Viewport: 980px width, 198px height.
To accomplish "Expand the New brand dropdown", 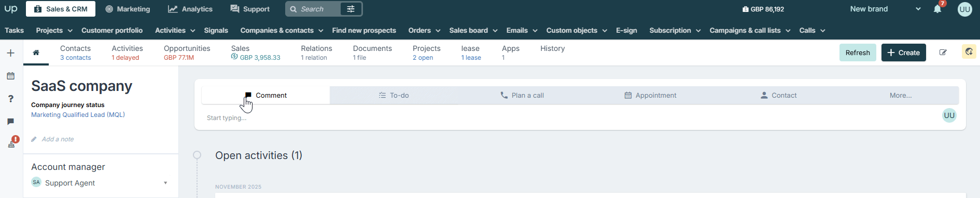I will 885,9.
